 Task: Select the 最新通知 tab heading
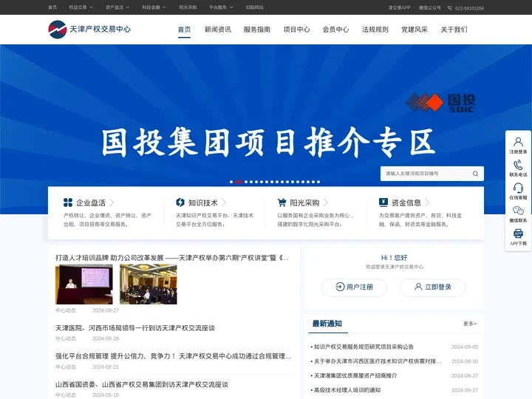coord(327,324)
